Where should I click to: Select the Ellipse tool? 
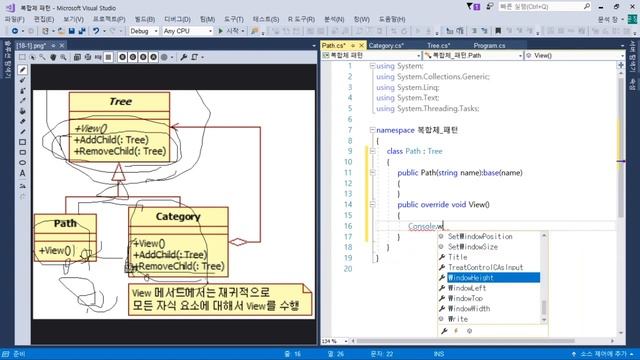(x=22, y=162)
